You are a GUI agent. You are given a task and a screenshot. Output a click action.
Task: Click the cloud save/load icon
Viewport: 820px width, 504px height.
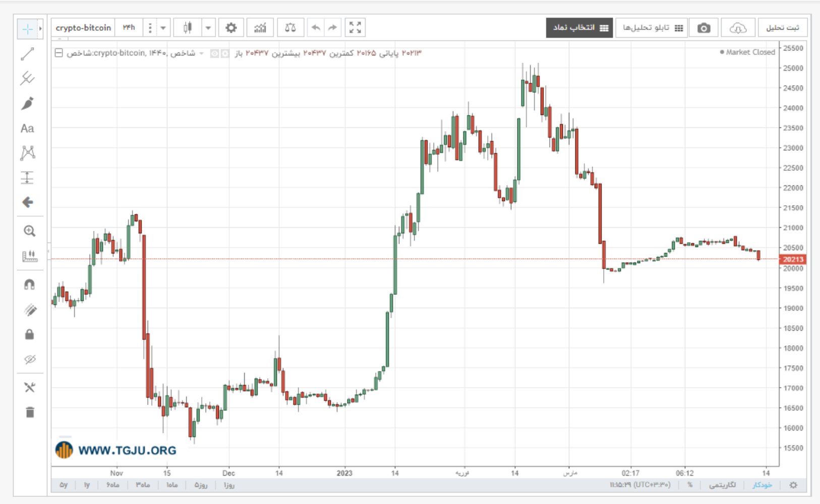[x=737, y=28]
